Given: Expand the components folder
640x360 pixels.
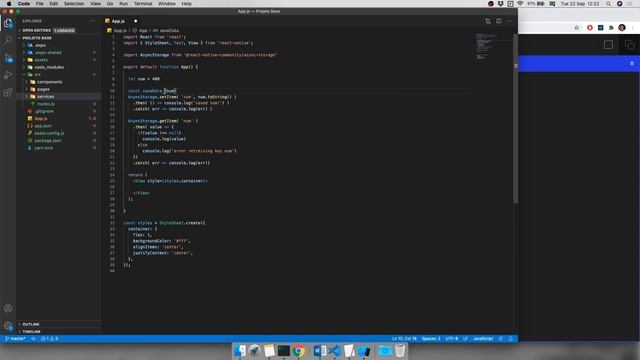Looking at the screenshot, I should pos(49,82).
